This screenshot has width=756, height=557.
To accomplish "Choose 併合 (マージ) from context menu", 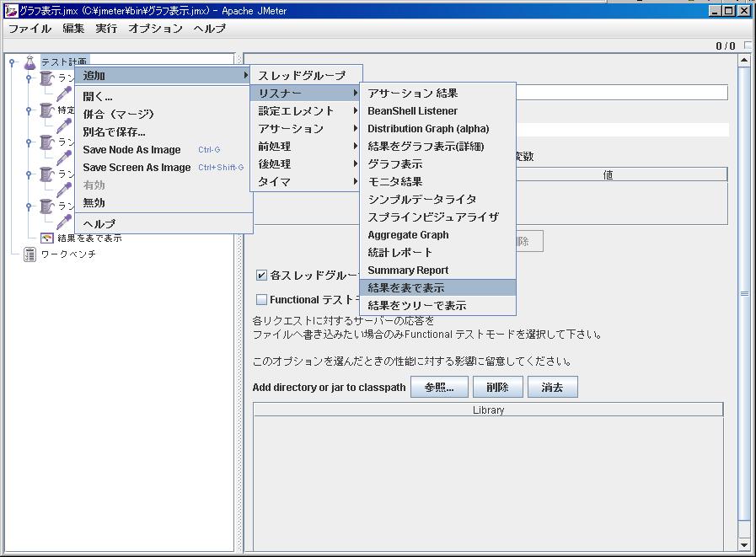I will 164,115.
